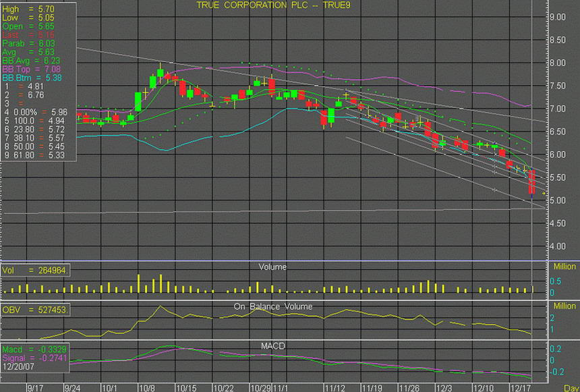This screenshot has width=580, height=392.
Task: Click Fibonacci 50.00 level 5.45
Action: 35,146
